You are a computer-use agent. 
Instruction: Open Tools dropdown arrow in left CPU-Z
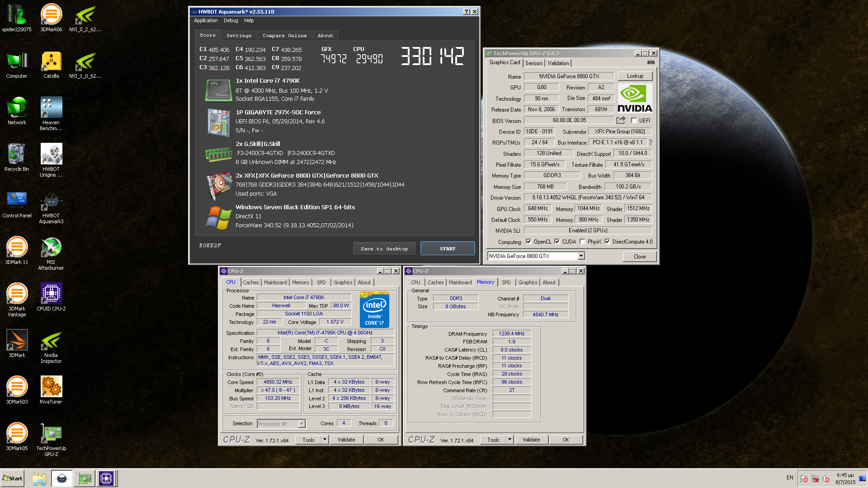(325, 440)
